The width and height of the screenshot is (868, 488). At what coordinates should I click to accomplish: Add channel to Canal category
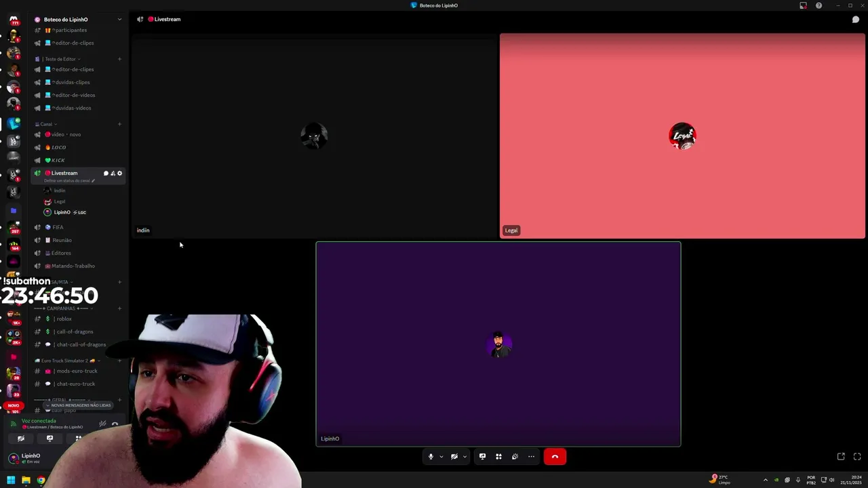click(120, 124)
